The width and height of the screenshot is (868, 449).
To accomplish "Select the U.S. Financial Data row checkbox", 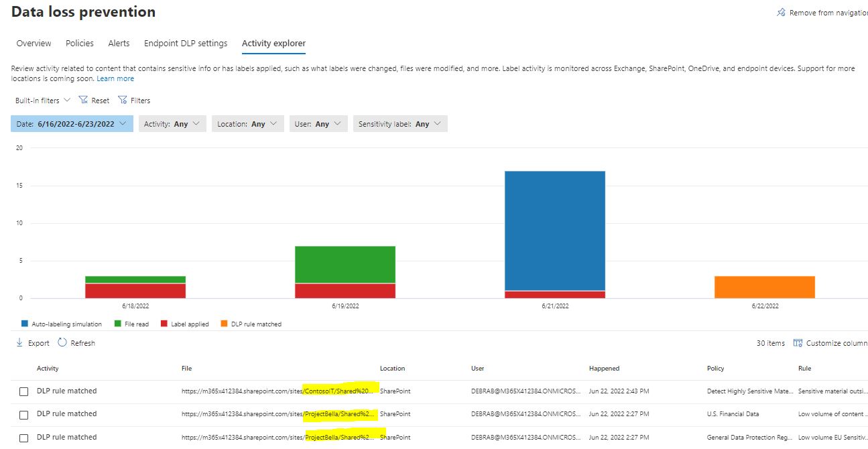I will pos(23,415).
